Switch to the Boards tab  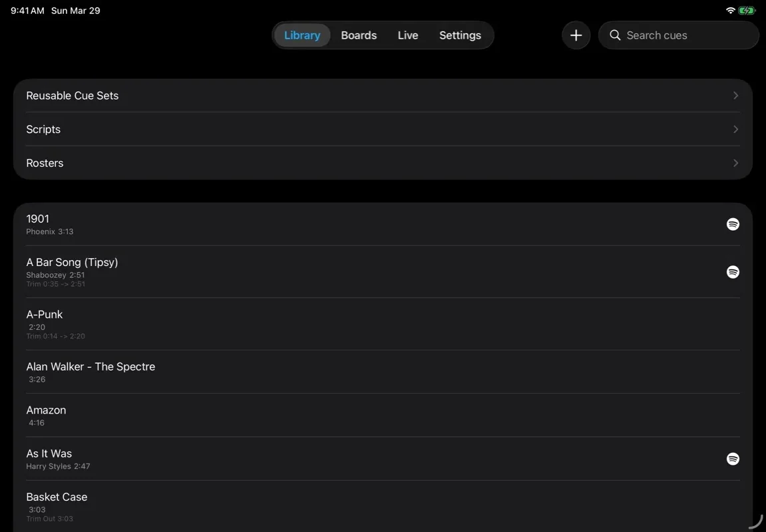click(359, 35)
